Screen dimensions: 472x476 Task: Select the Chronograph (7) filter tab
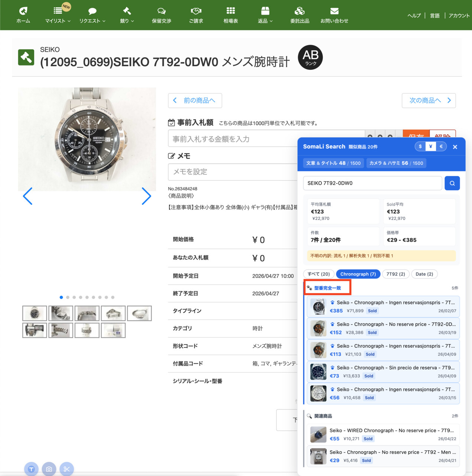(358, 274)
